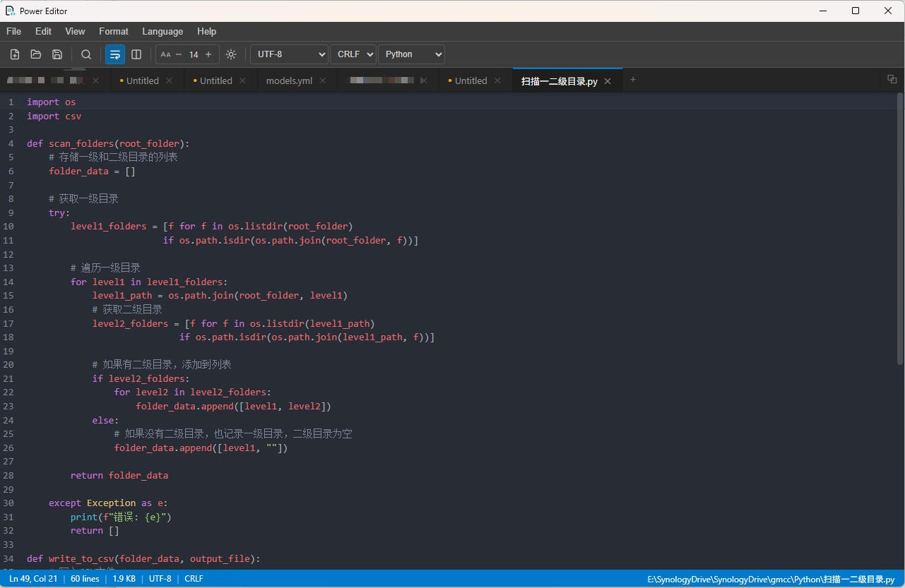The width and height of the screenshot is (905, 588).
Task: Click line number 20 in the gutter
Action: (8, 364)
